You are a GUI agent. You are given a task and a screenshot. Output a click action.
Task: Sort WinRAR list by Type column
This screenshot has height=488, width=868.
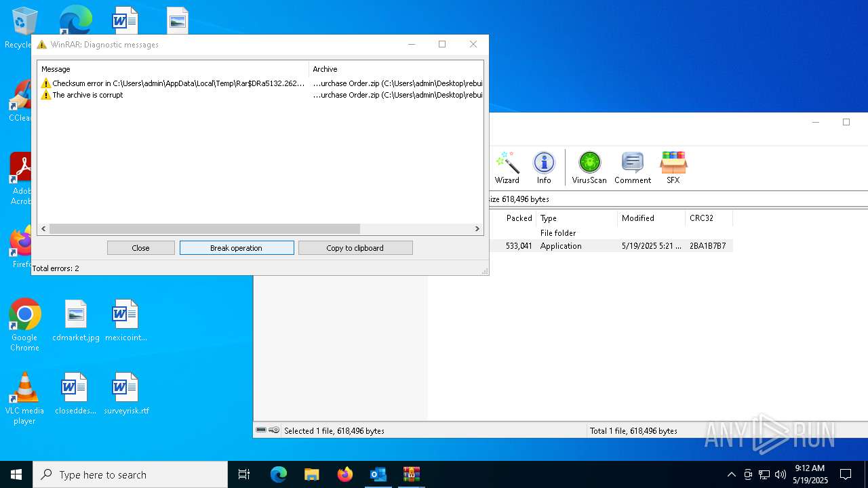click(576, 218)
